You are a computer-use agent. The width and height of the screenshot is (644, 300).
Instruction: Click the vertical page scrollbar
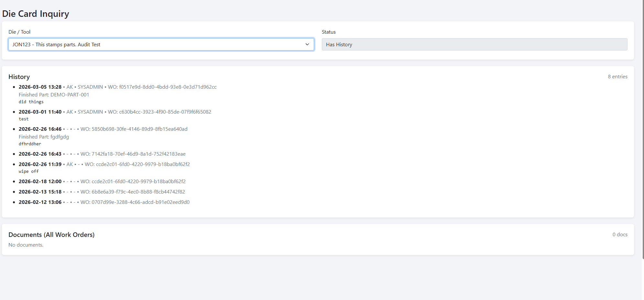click(x=643, y=129)
